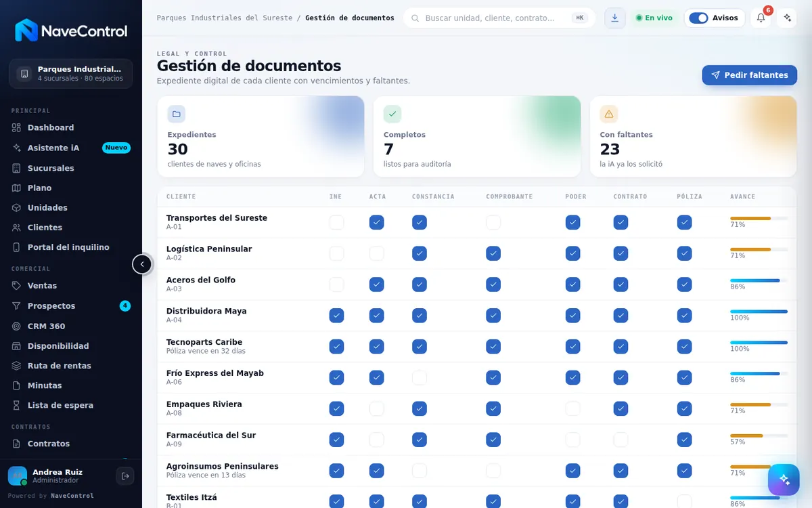The width and height of the screenshot is (812, 508).
Task: Navigate to Disponibilidad
Action: pos(71,346)
